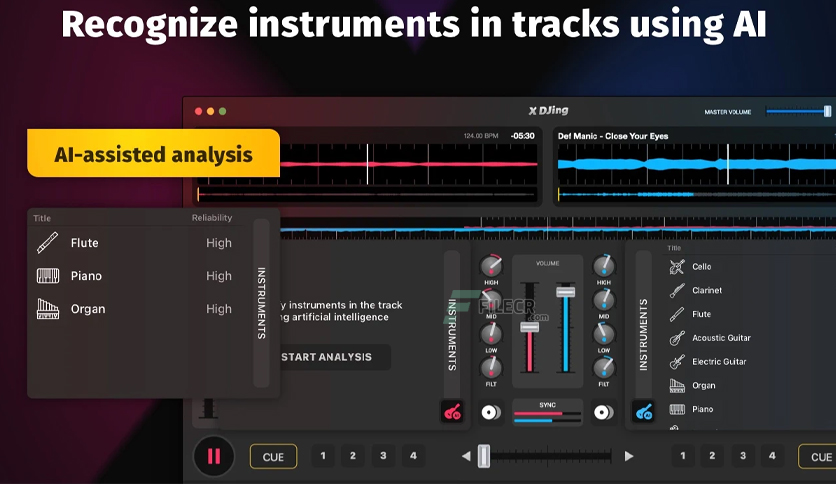The width and height of the screenshot is (836, 484).
Task: Click the Clarinet icon in right list
Action: click(x=677, y=291)
